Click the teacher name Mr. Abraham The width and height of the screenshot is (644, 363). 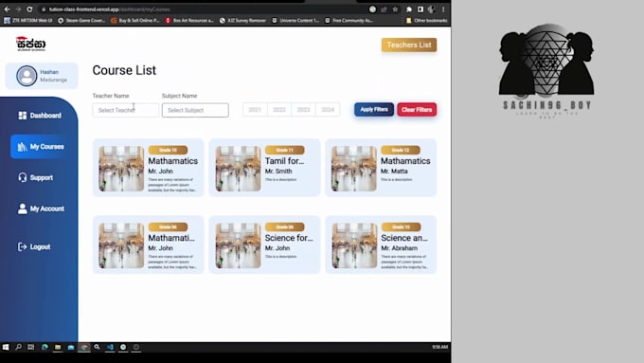click(x=399, y=248)
